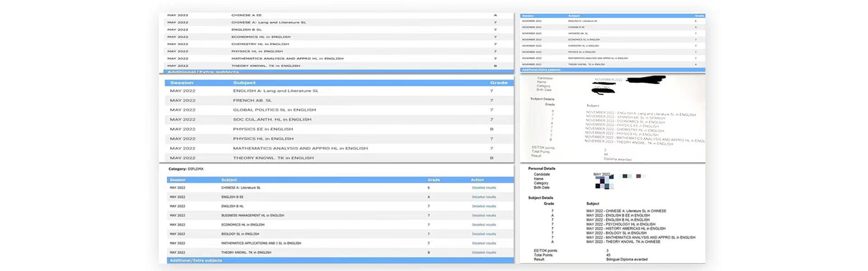
Task: Click 'CHINESE A: Lang and Literature SL' text
Action: point(269,23)
